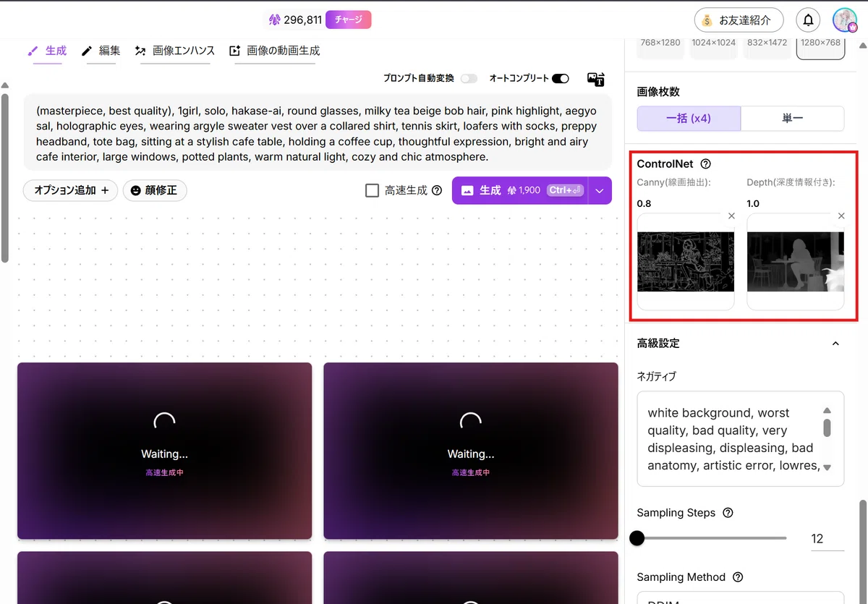Screen dimensions: 868x604
Task: Collapse the 高級設定 section
Action: click(x=835, y=344)
